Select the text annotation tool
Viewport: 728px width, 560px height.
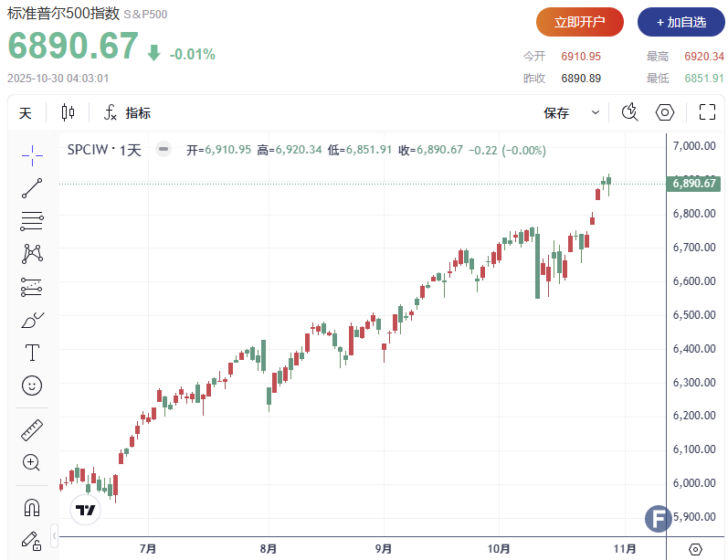pyautogui.click(x=32, y=353)
